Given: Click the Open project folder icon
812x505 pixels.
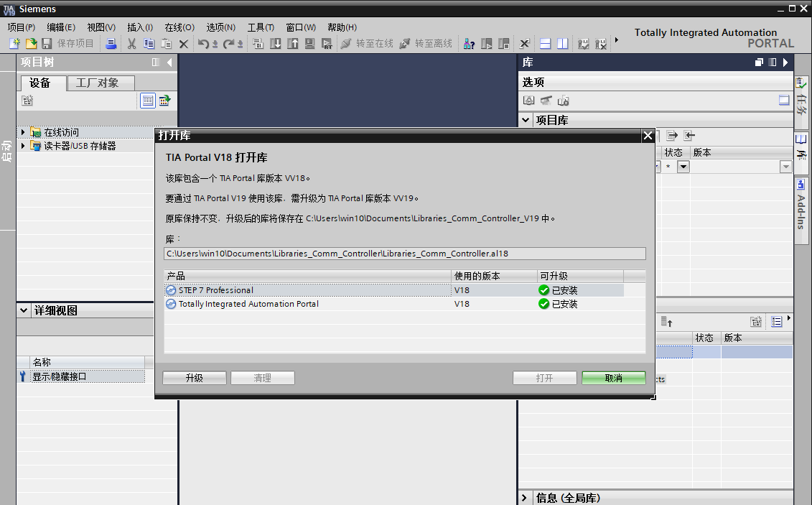Looking at the screenshot, I should tap(31, 44).
